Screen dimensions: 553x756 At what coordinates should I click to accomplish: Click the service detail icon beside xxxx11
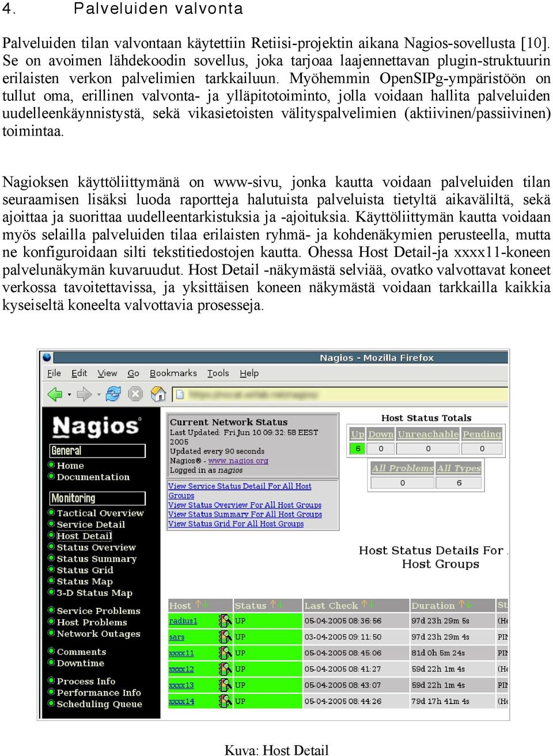click(x=225, y=653)
